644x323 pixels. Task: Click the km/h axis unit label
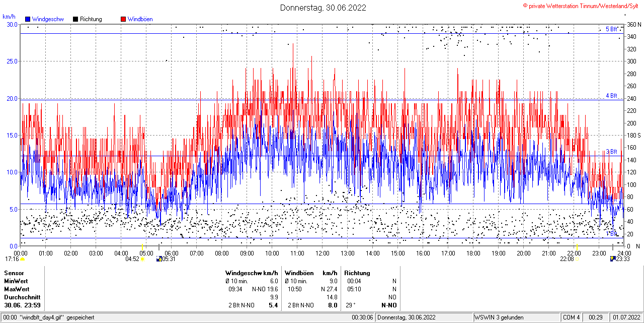coord(9,18)
